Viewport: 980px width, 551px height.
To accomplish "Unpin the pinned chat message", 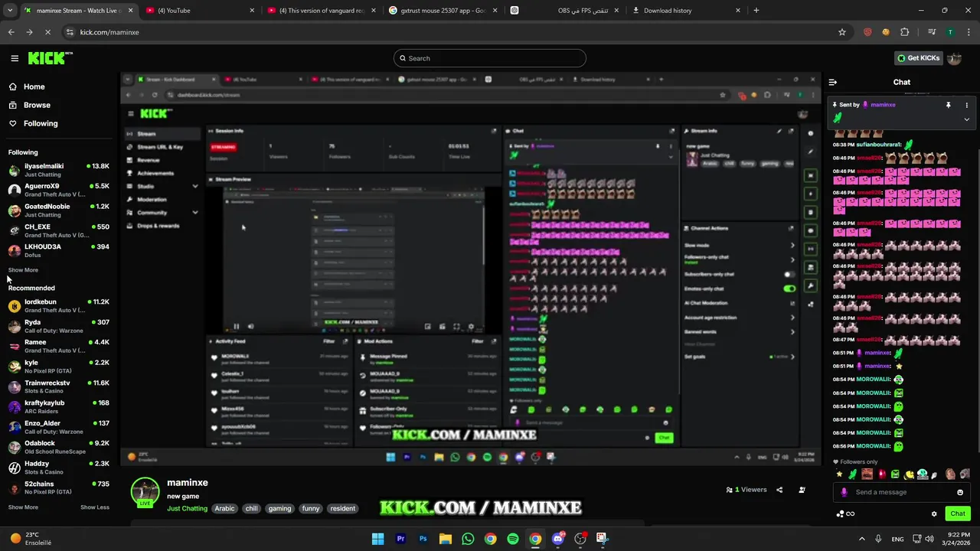I will click(x=948, y=105).
